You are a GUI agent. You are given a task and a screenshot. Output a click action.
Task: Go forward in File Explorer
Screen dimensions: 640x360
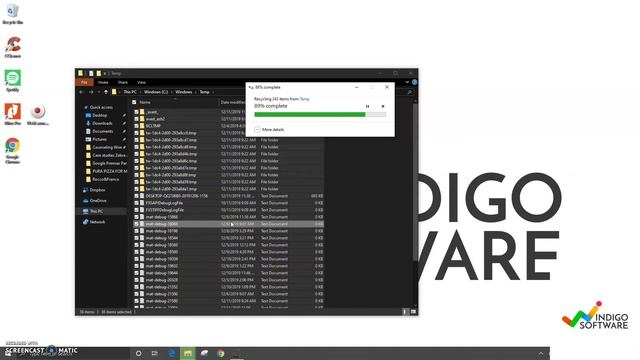(91, 92)
